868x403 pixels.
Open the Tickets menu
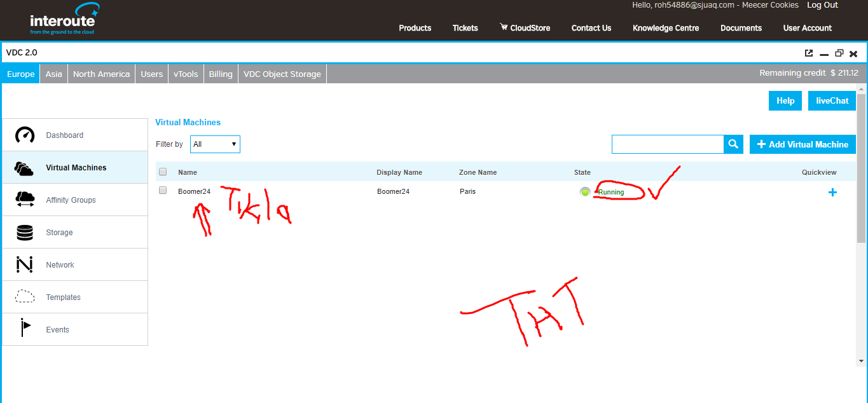465,28
